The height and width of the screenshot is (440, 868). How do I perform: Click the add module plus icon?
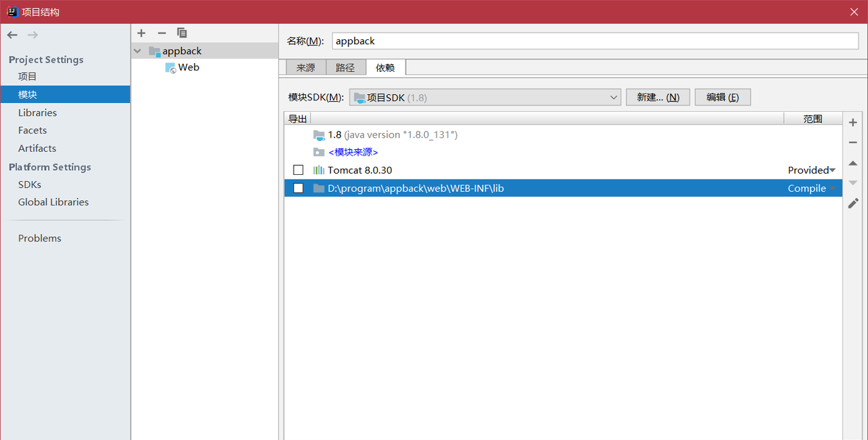click(x=141, y=33)
